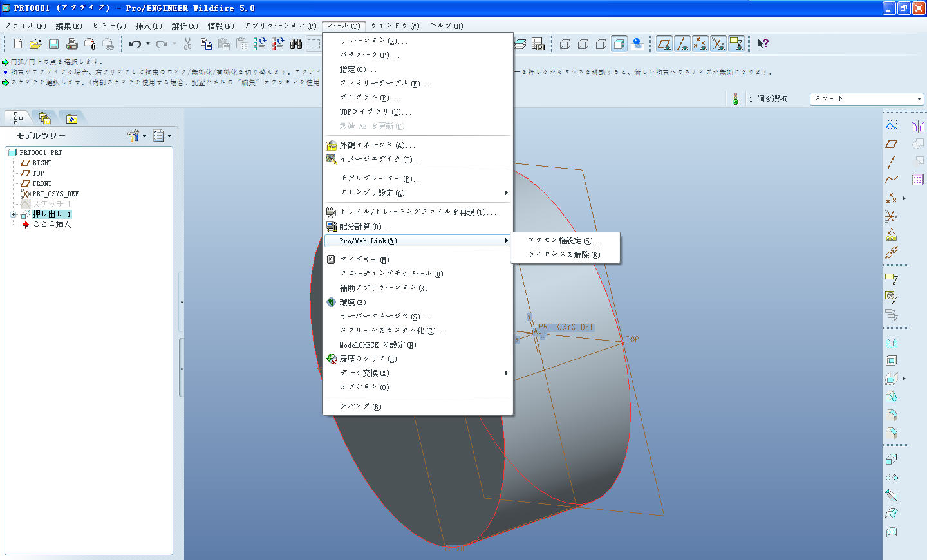The height and width of the screenshot is (560, 927).
Task: Toggle datum planes display
Action: tap(664, 44)
